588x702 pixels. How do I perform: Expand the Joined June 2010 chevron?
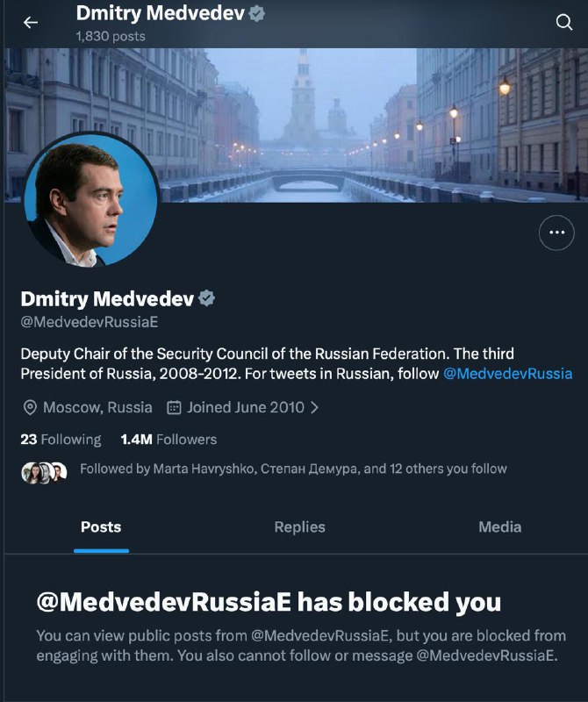[x=315, y=407]
